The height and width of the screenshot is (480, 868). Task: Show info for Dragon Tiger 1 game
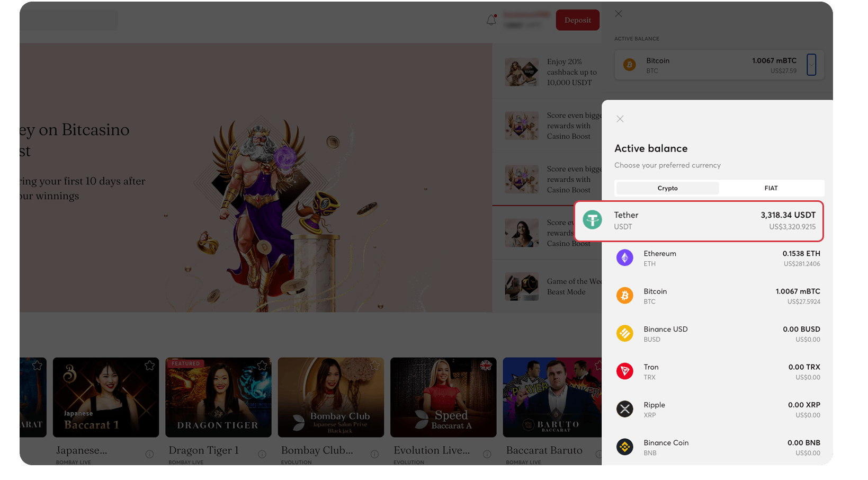(262, 454)
